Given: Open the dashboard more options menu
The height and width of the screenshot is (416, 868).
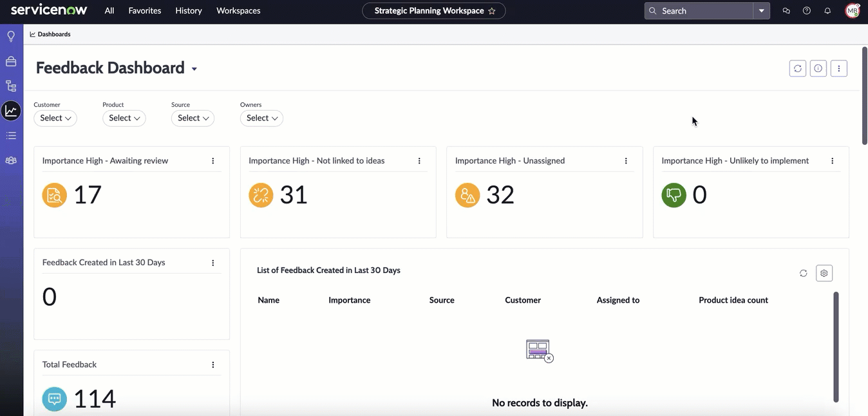Looking at the screenshot, I should (839, 68).
